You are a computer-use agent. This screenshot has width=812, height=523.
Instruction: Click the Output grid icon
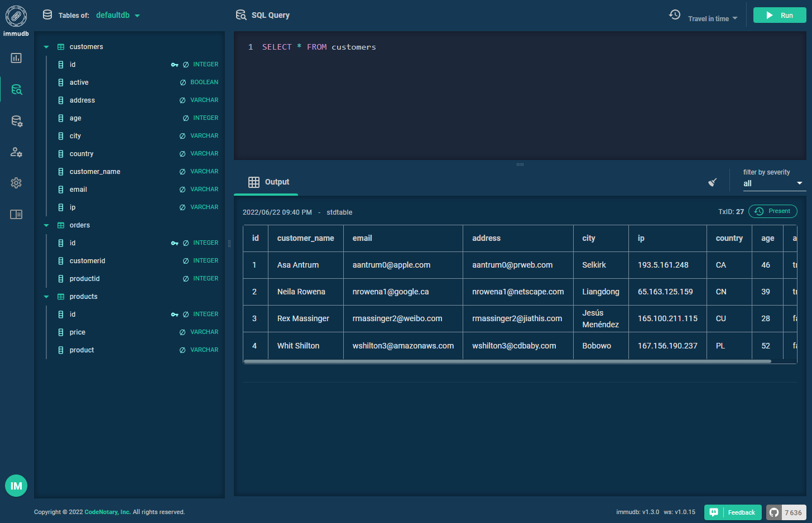(254, 182)
